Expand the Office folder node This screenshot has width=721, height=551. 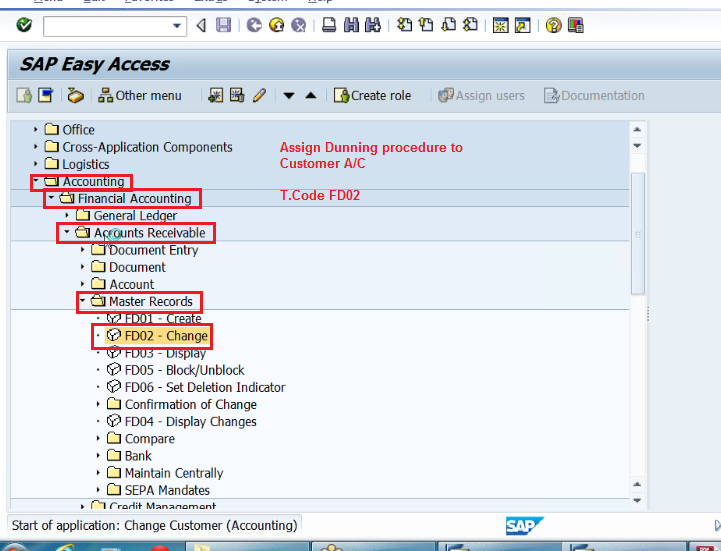[35, 130]
